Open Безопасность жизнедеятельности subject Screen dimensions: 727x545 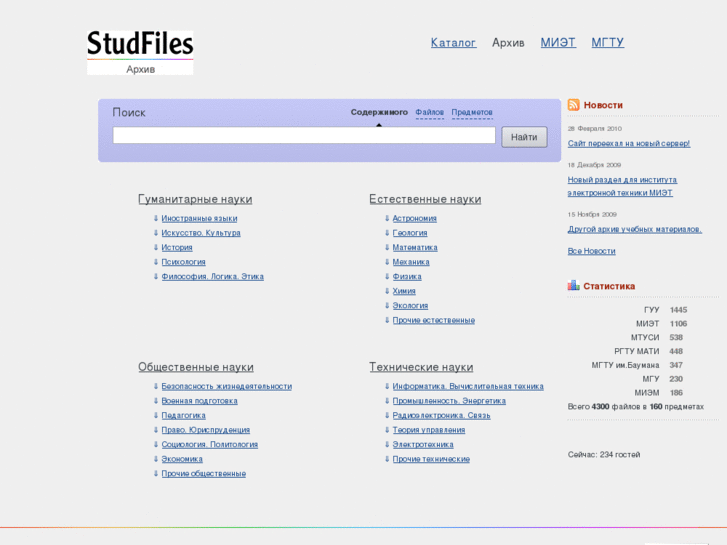tap(227, 386)
